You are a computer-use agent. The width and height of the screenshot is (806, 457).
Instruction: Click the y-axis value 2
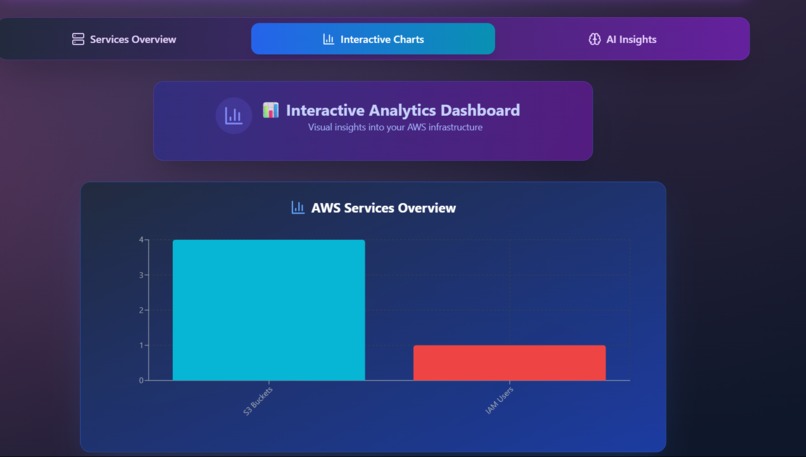pyautogui.click(x=141, y=310)
